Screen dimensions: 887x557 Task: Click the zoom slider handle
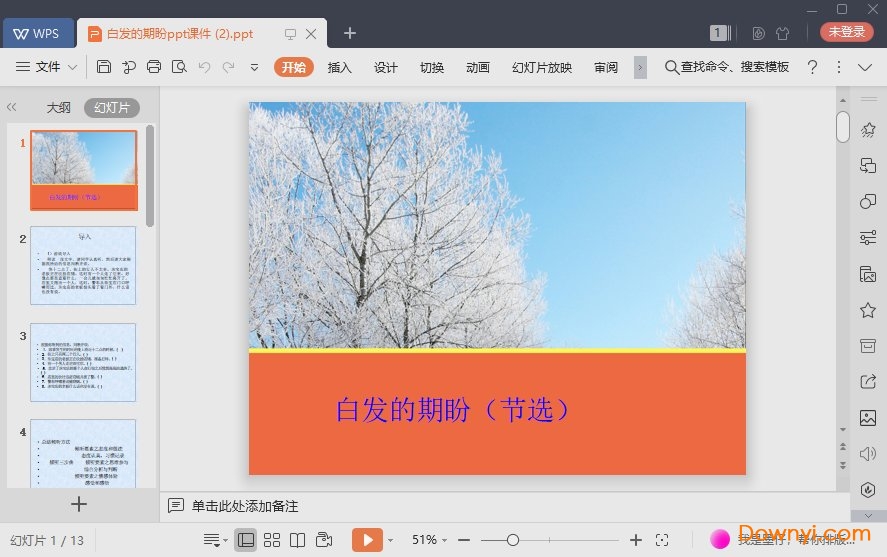tap(513, 540)
